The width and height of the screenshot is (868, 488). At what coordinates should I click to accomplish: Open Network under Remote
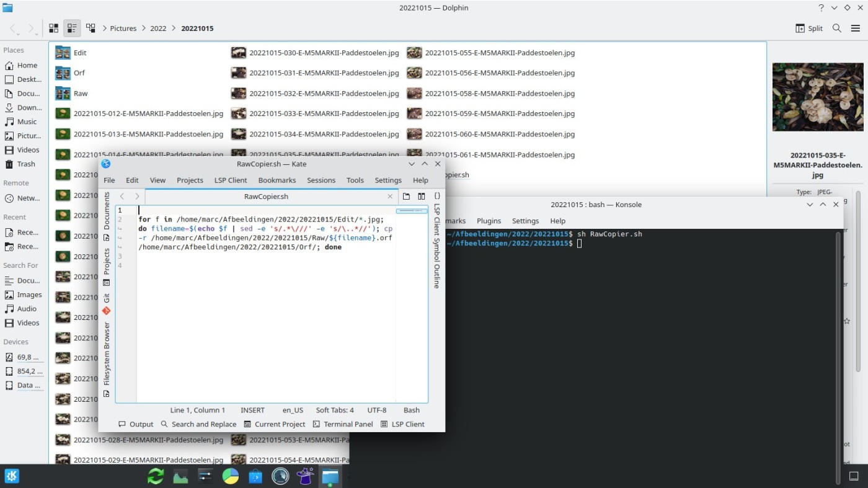click(x=23, y=198)
